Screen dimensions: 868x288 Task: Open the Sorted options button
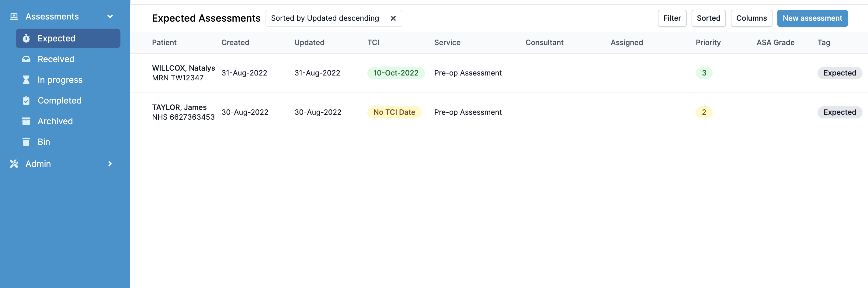[x=708, y=18]
